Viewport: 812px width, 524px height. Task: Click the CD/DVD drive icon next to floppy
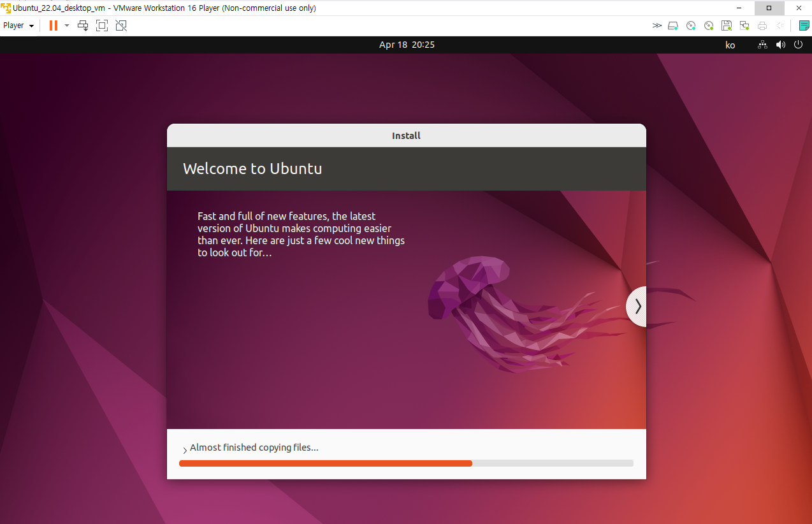(x=709, y=25)
